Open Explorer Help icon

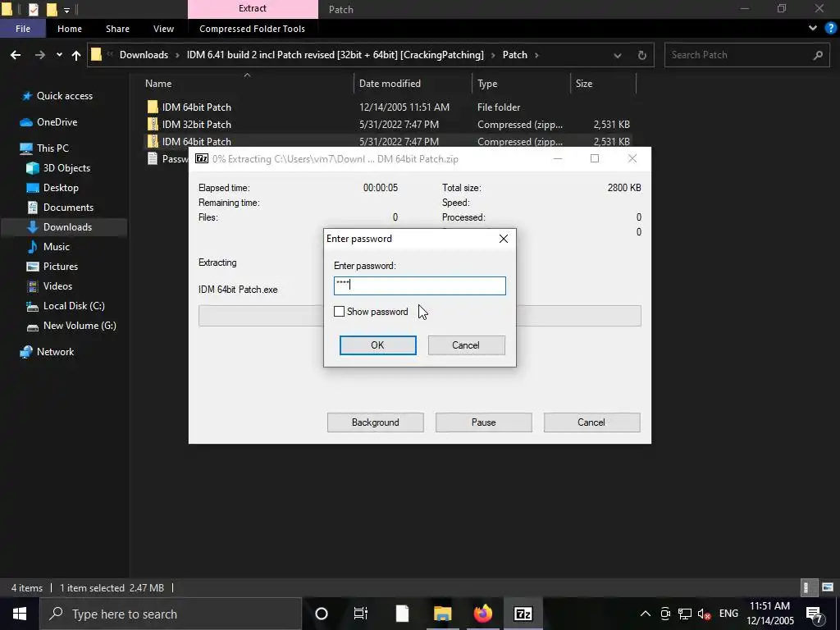pyautogui.click(x=831, y=29)
